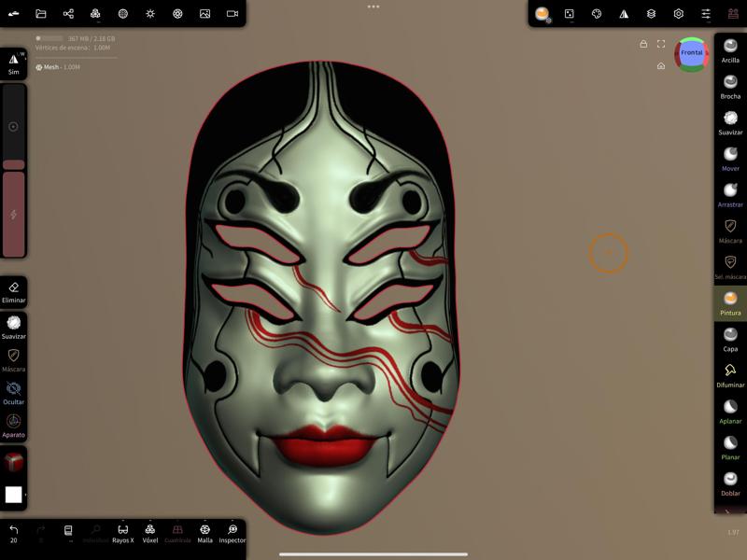
Task: Select the Planar tool
Action: click(730, 449)
